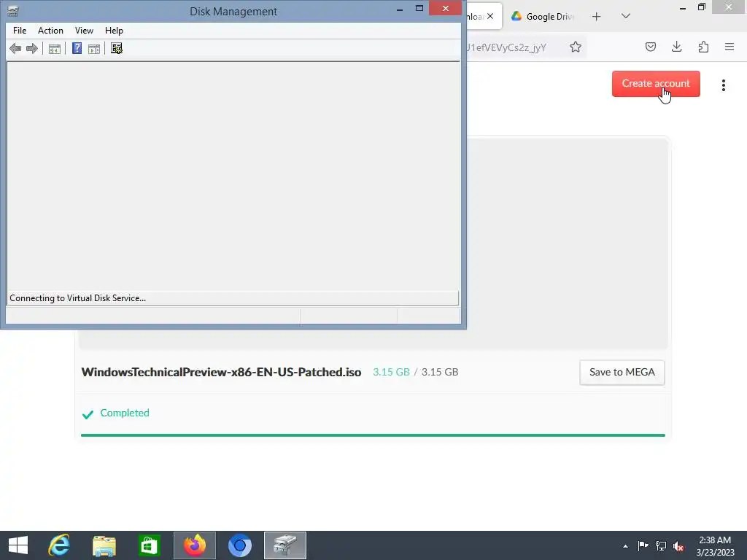
Task: Click the green download progress bar
Action: (x=373, y=435)
